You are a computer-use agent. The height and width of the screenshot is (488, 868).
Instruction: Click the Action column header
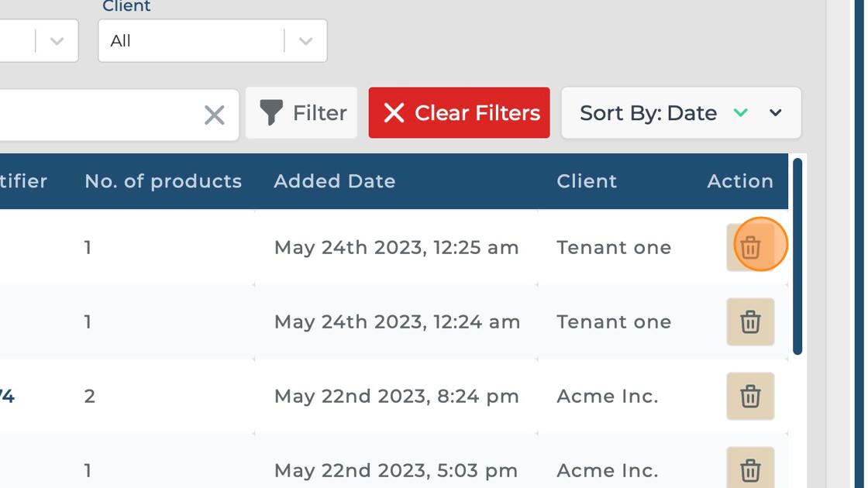click(739, 181)
